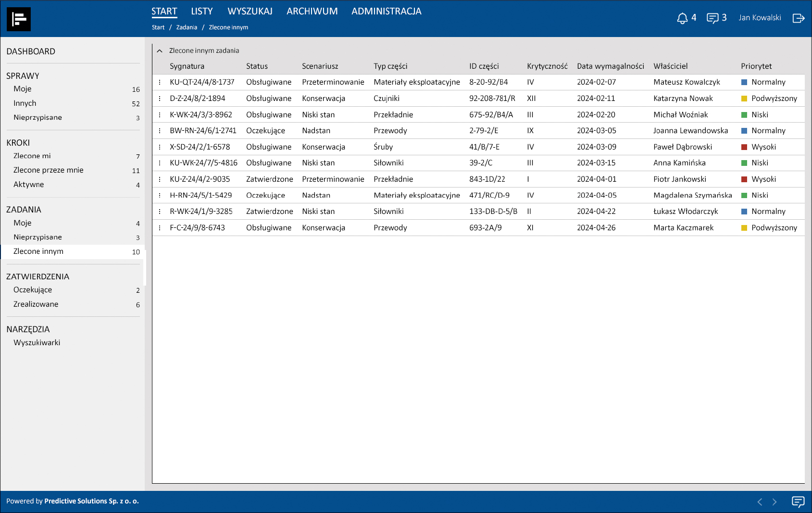
Task: Sort by Właściciel column header
Action: (670, 66)
